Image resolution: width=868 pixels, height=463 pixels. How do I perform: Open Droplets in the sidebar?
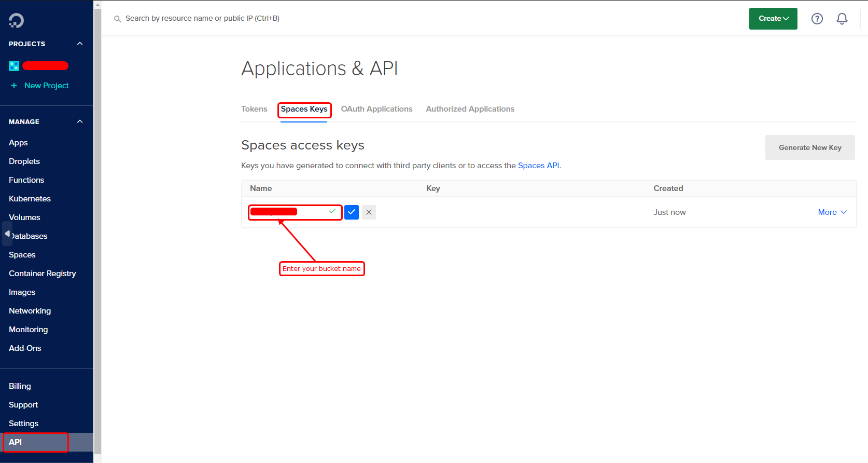point(24,161)
